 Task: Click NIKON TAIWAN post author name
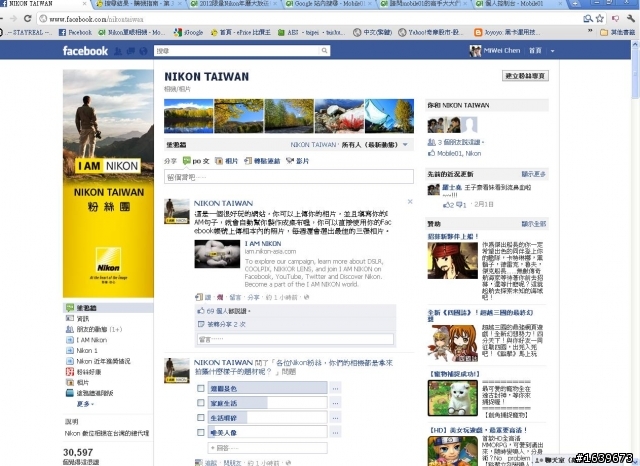[x=223, y=203]
